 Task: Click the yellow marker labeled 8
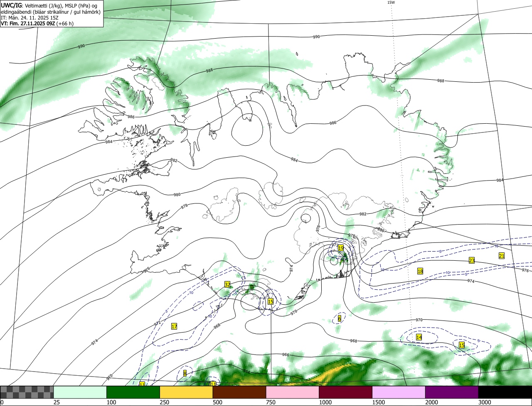185,373
